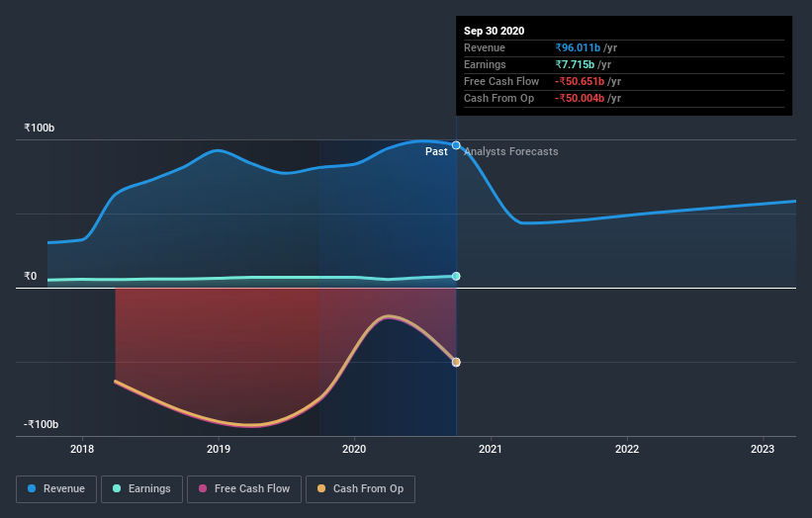Toggle the Revenue legend button
The width and height of the screenshot is (812, 518).
[x=56, y=489]
